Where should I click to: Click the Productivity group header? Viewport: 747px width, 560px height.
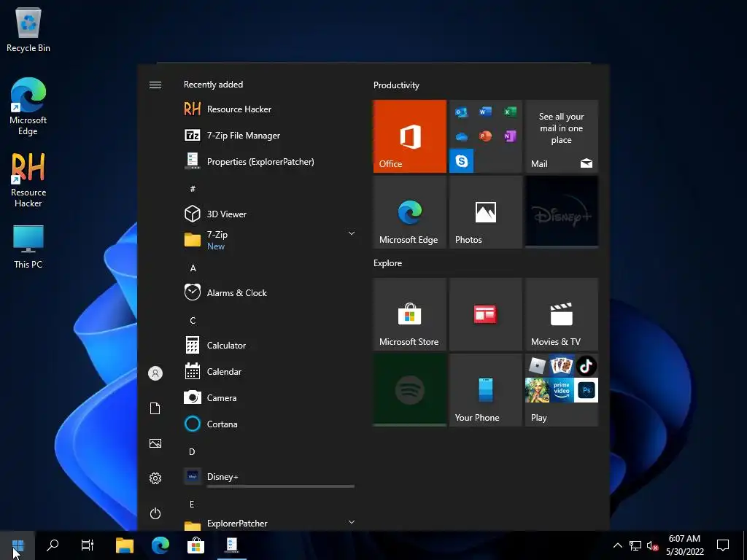(396, 85)
